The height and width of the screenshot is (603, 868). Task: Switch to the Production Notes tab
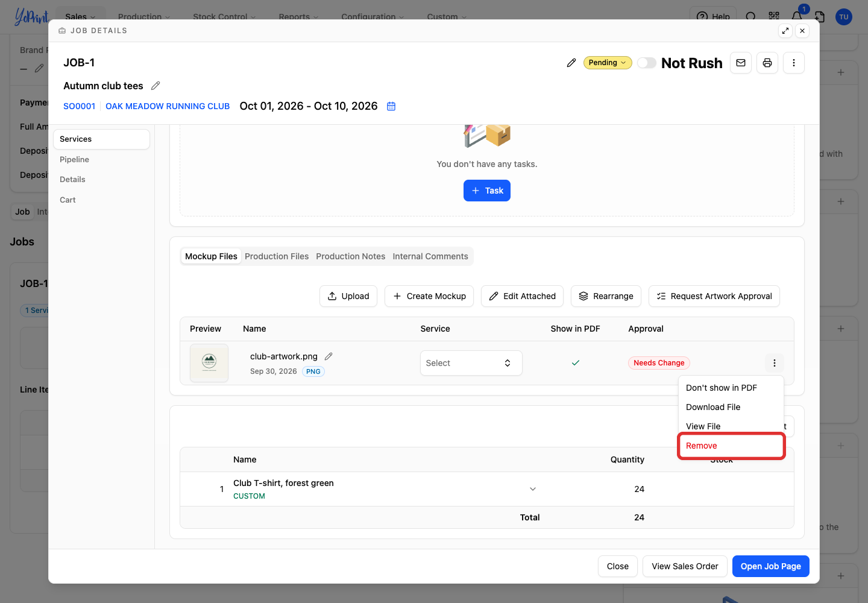click(x=351, y=256)
